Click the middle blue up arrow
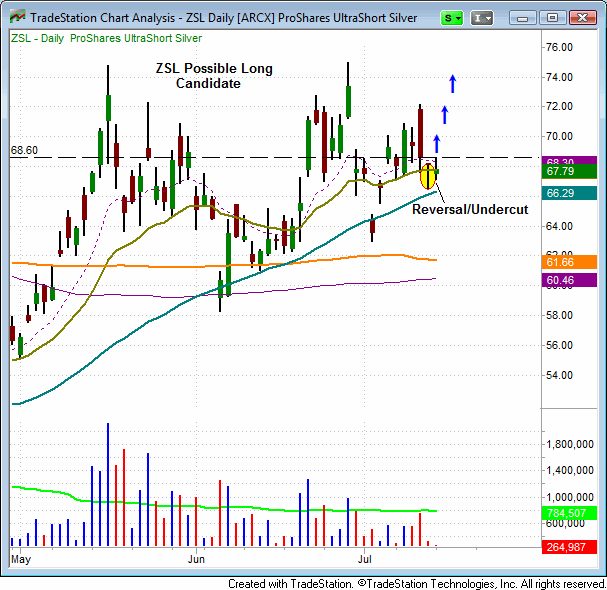Viewport: 607px width, 590px height. pos(444,113)
